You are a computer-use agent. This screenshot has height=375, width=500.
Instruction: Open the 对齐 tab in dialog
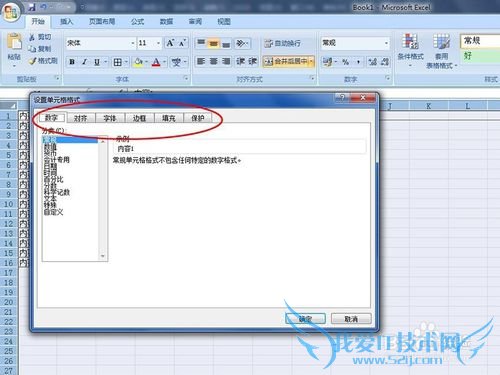coord(81,118)
